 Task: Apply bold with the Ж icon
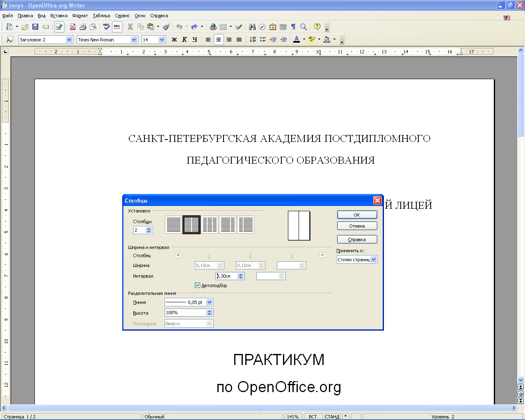tap(174, 39)
